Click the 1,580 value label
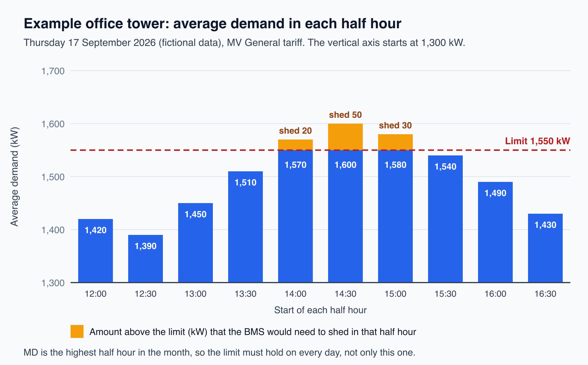This screenshot has height=365, width=588. [x=395, y=165]
